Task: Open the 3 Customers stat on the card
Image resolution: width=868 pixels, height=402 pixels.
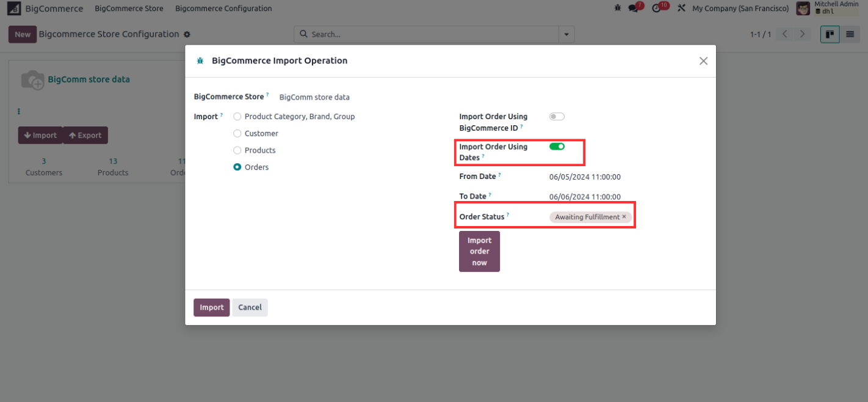Action: coord(44,167)
